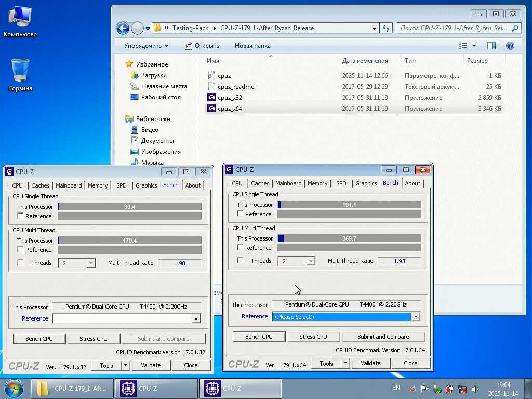Click the taskbar clock showing 19:04
Screen dimensions: 532x399
(503, 389)
